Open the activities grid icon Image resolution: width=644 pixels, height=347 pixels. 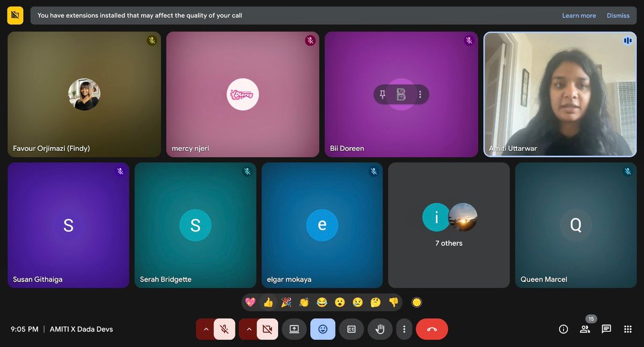[x=628, y=329]
